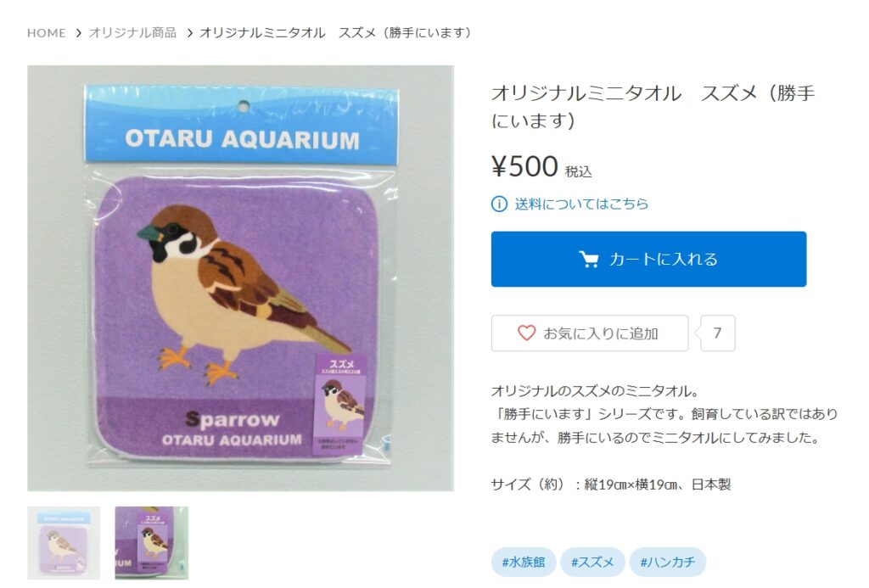The height and width of the screenshot is (588, 869).
Task: Open 送料についてはこちら shipping link
Action: coord(581,204)
